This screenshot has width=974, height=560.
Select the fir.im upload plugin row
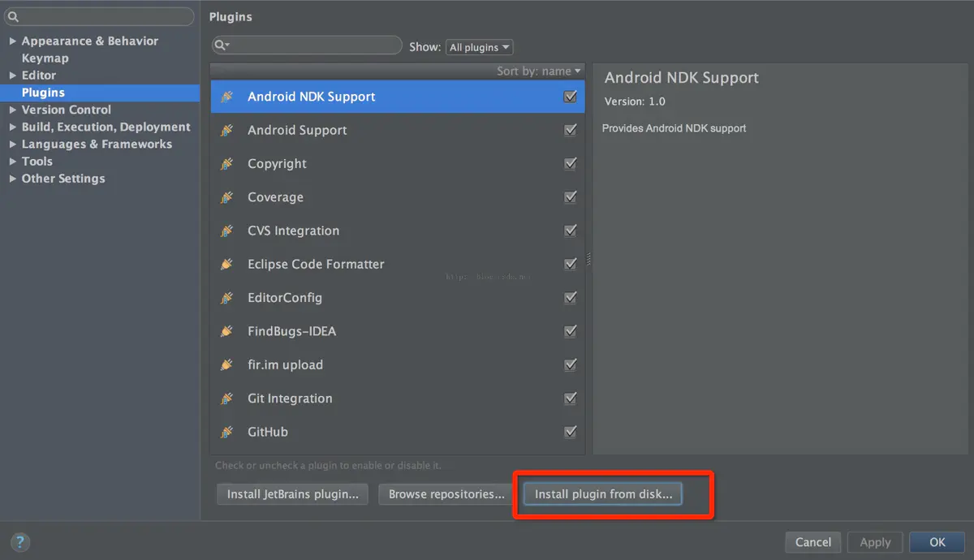pyautogui.click(x=398, y=365)
